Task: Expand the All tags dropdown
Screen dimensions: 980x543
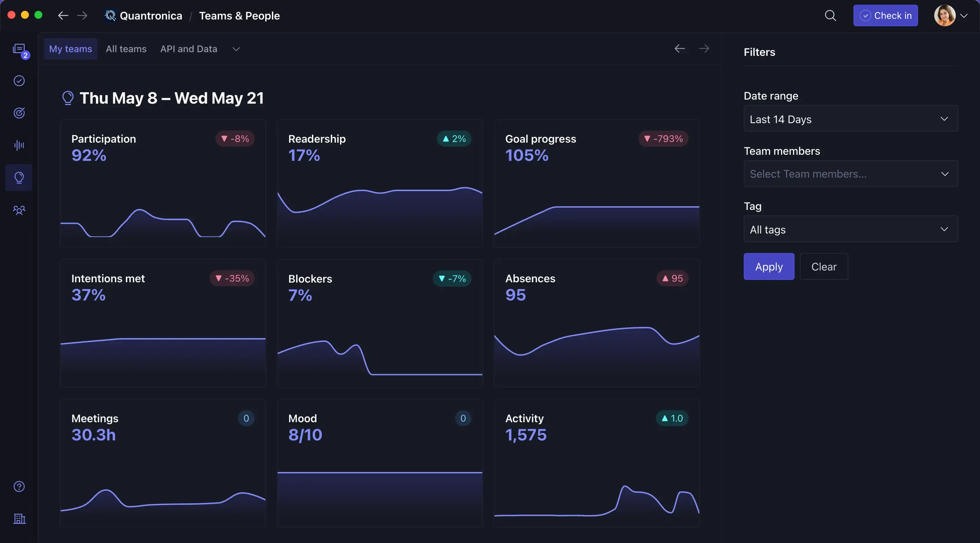Action: (x=851, y=229)
